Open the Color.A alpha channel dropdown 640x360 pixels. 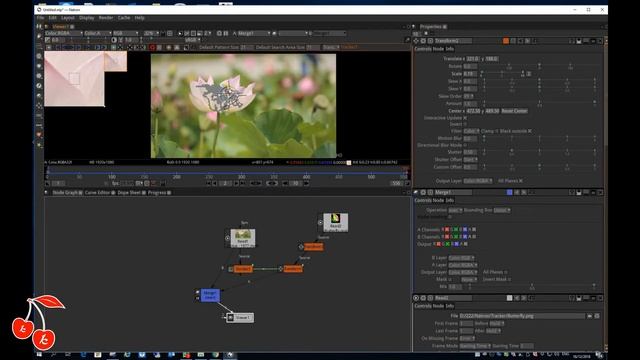tap(98, 33)
